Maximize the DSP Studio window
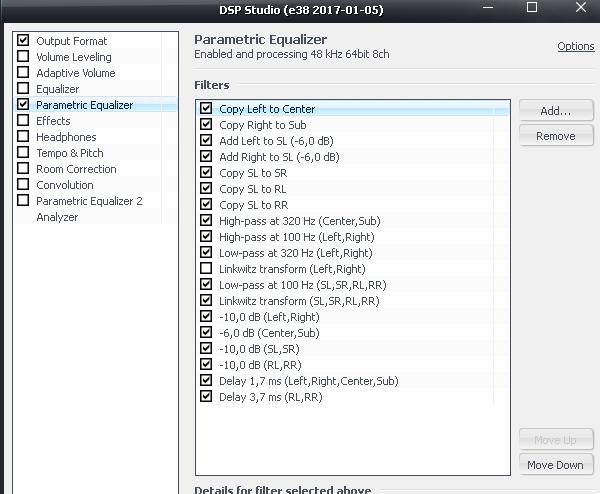The height and width of the screenshot is (494, 600). 532,8
